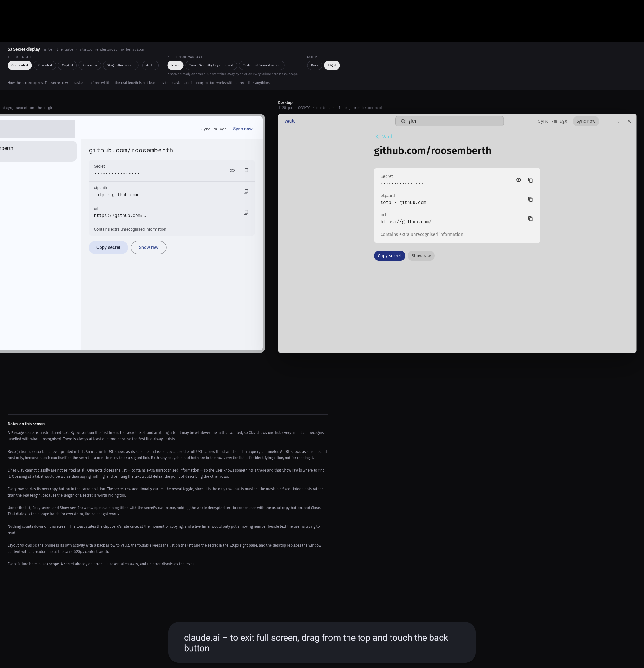Click the search magnifier icon in Desktop window
The image size is (644, 668).
pos(403,121)
